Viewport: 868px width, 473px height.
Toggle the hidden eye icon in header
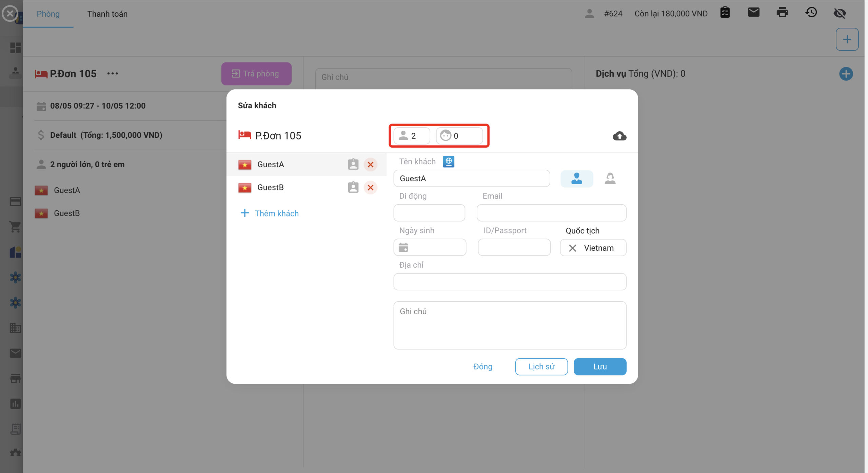(x=840, y=13)
